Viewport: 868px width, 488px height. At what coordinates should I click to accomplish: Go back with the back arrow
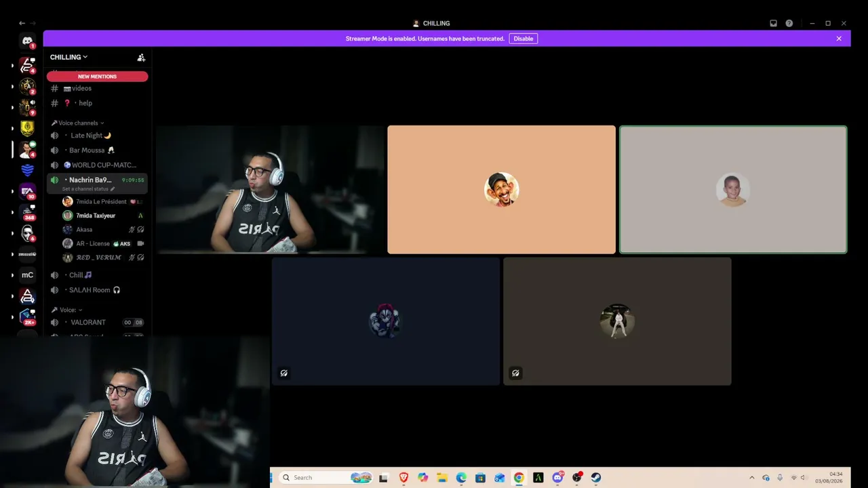pyautogui.click(x=22, y=23)
